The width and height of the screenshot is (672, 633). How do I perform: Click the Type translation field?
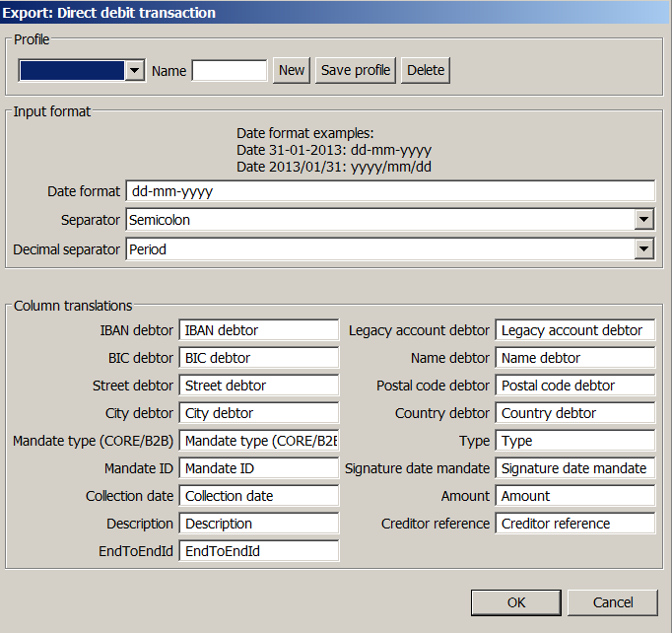click(575, 441)
